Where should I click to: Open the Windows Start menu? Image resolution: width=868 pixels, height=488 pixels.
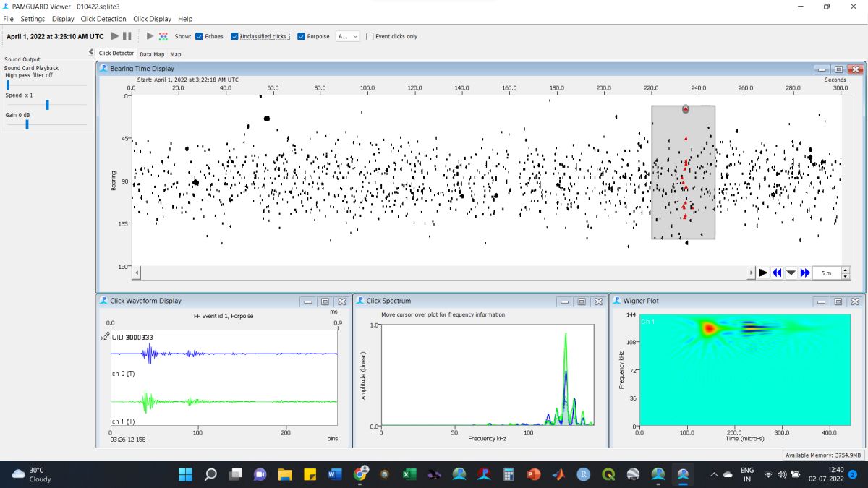[x=185, y=474]
